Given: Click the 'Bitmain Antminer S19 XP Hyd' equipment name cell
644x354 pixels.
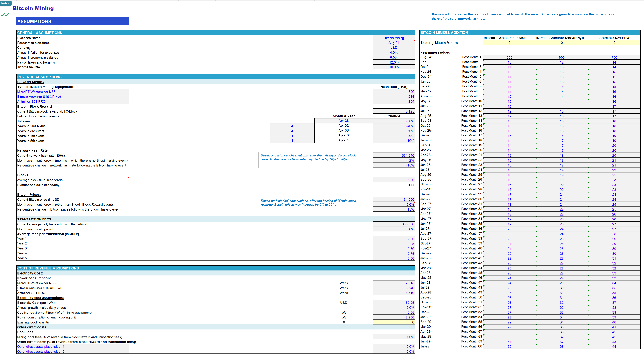Looking at the screenshot, I should click(x=73, y=96).
